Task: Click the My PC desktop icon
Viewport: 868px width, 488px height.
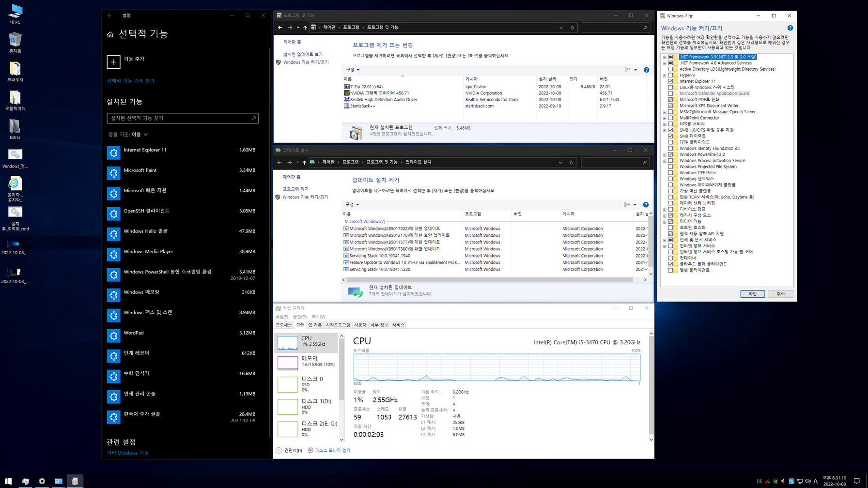Action: (15, 14)
